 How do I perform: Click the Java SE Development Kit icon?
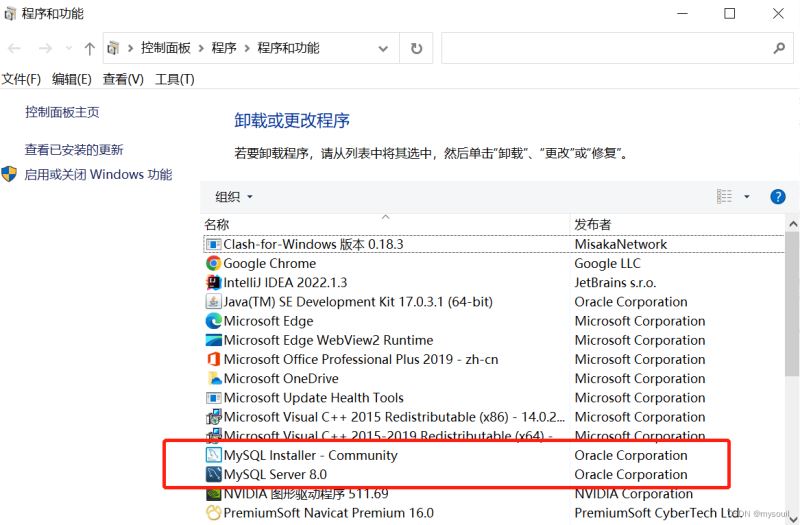click(213, 302)
